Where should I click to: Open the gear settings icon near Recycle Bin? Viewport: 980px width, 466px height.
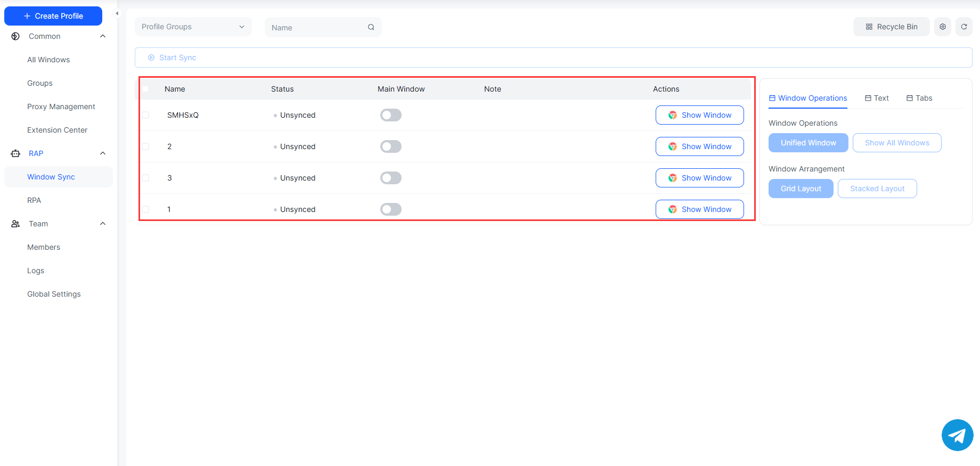click(x=942, y=27)
